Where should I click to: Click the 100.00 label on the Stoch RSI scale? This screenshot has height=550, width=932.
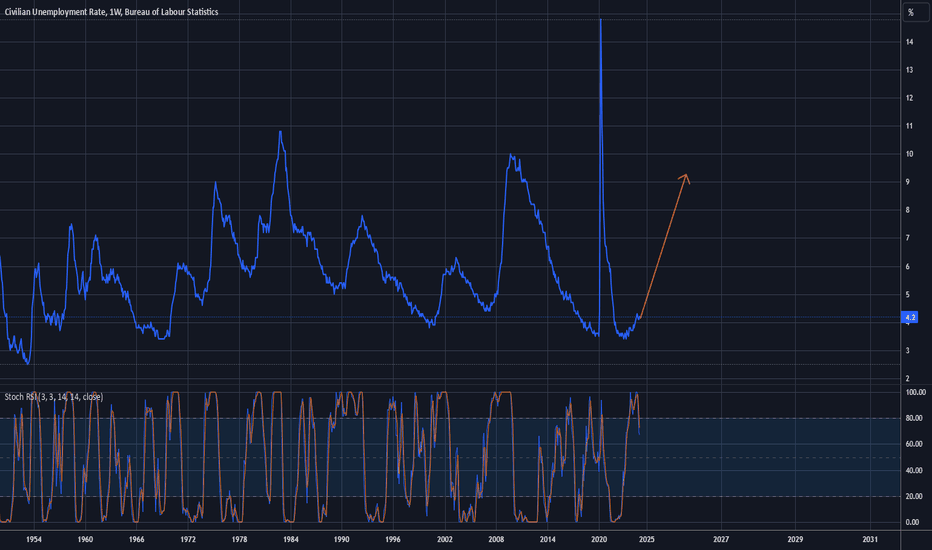pos(915,392)
